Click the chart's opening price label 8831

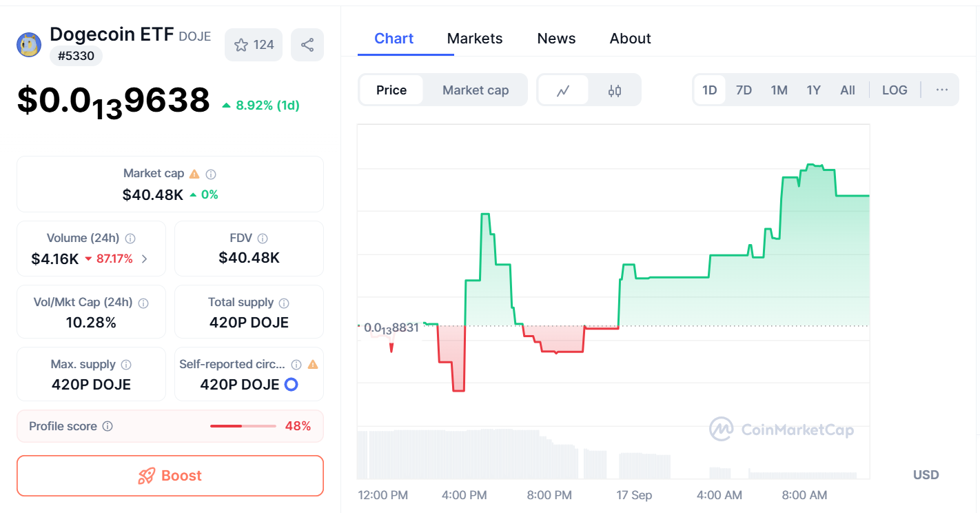pyautogui.click(x=391, y=328)
